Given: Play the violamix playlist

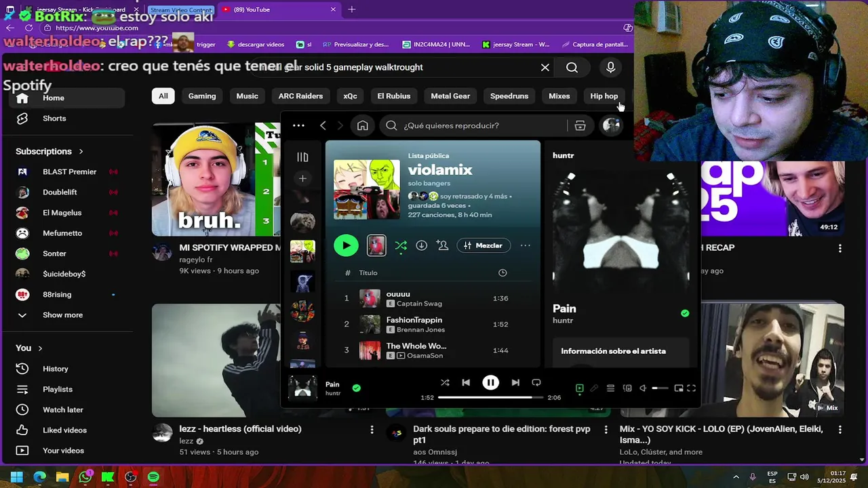Looking at the screenshot, I should pos(346,245).
